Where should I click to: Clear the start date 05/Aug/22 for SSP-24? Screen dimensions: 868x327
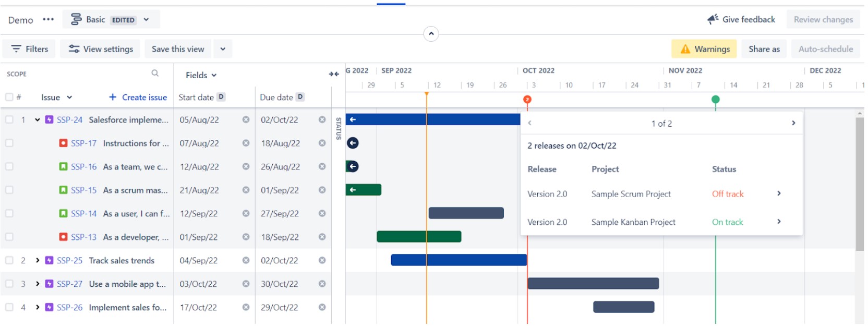[x=246, y=119]
